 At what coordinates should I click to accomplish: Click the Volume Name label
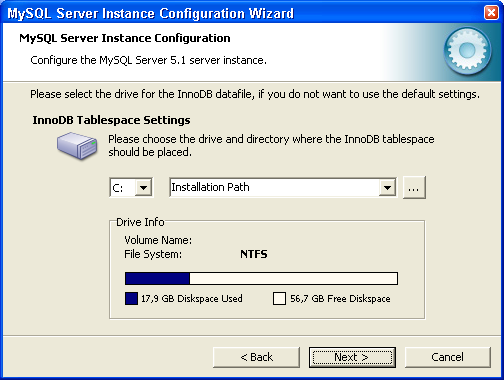point(158,240)
